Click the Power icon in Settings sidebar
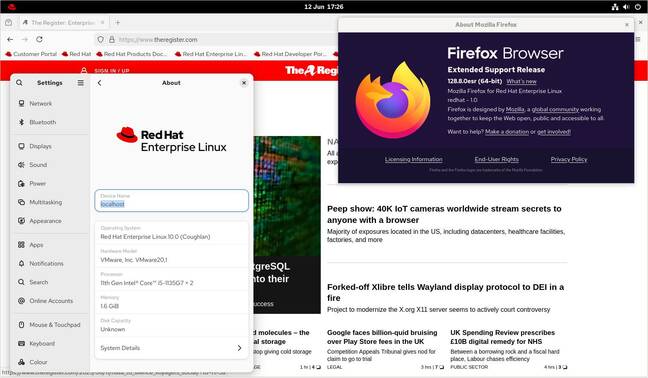 (21, 183)
